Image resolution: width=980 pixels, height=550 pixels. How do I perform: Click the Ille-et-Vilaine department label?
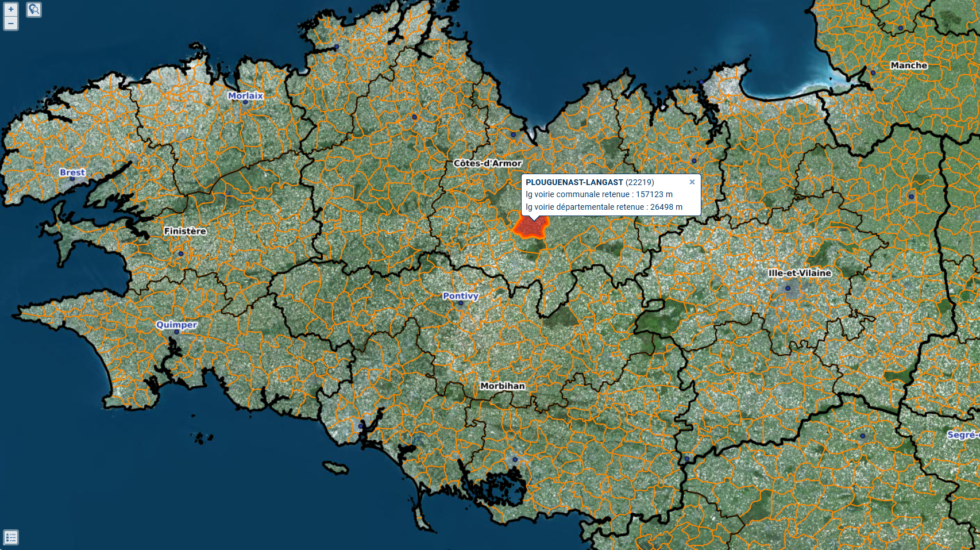click(x=800, y=273)
